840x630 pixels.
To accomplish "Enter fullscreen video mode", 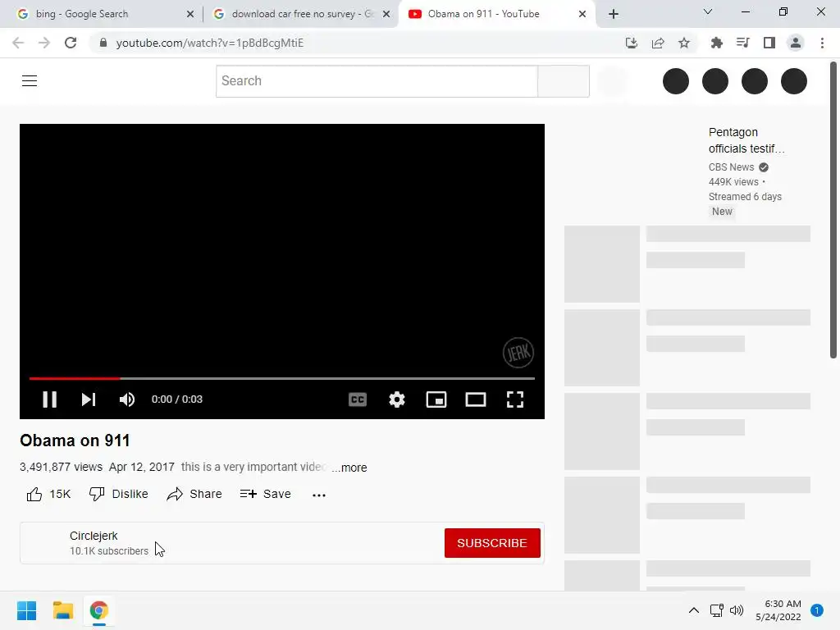I will tap(515, 399).
